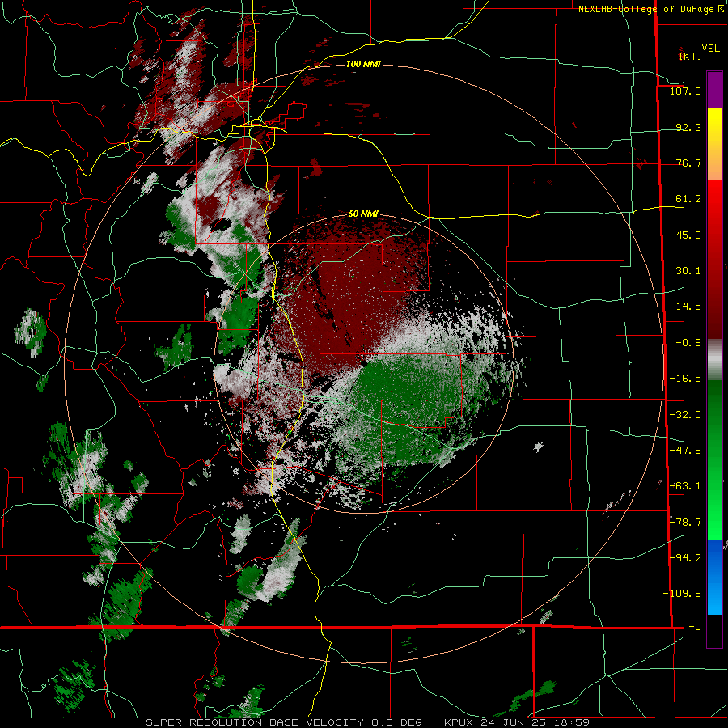728x728 pixels.
Task: Click the -109.8 scale value
Action: (x=682, y=594)
